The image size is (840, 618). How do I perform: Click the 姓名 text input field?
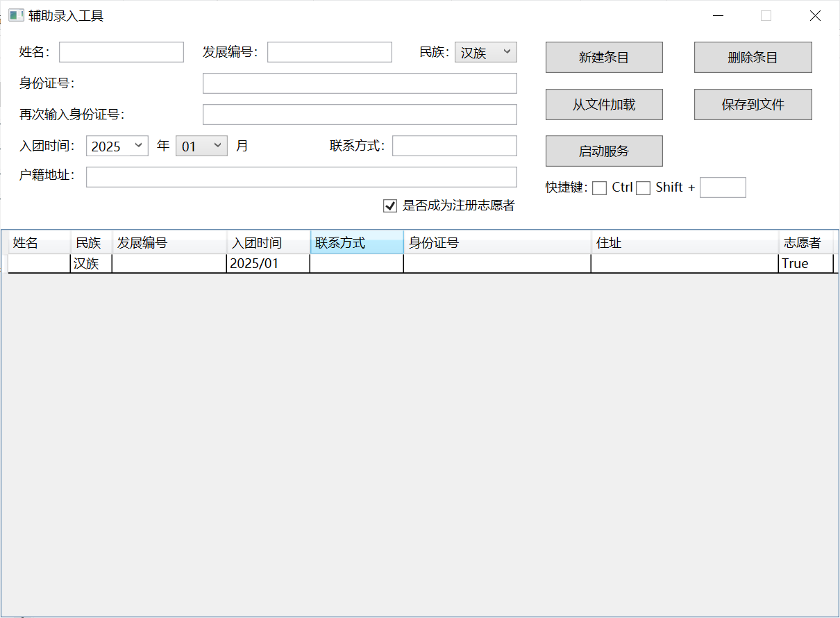(121, 52)
